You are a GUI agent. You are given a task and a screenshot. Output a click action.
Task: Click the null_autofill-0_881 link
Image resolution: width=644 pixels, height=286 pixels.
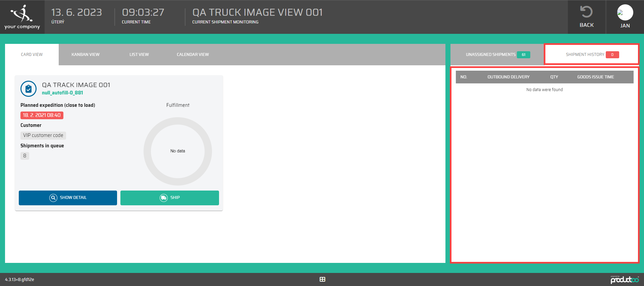coord(62,93)
